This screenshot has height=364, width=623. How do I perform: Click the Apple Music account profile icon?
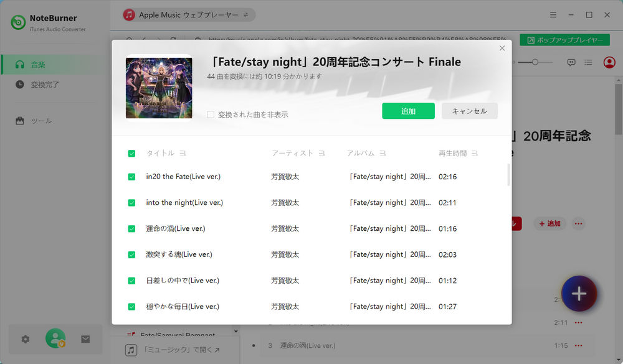(x=609, y=62)
